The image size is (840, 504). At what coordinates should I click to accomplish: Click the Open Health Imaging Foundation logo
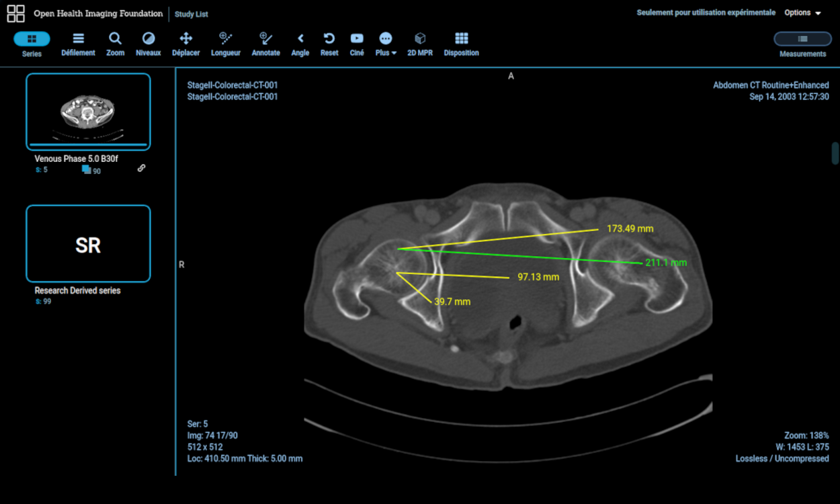pos(16,13)
